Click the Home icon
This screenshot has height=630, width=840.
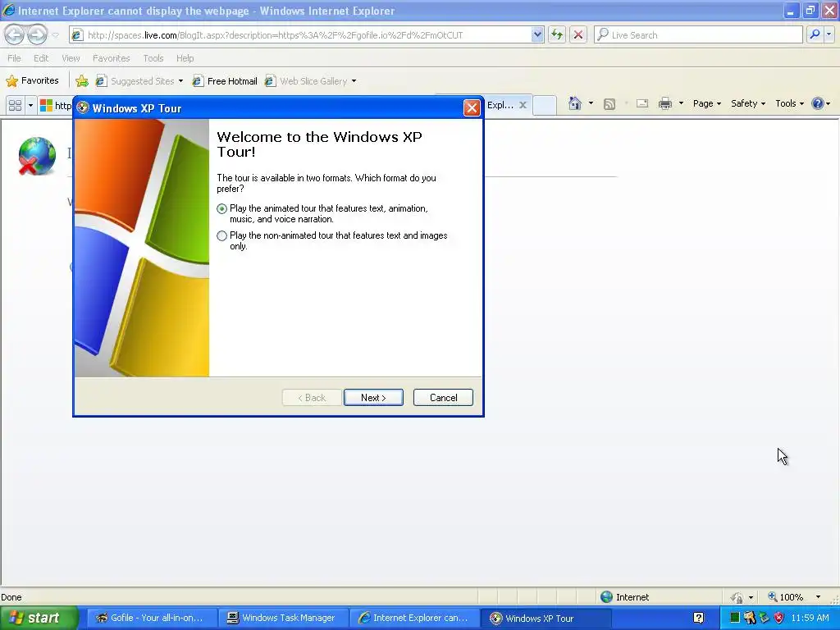[575, 103]
